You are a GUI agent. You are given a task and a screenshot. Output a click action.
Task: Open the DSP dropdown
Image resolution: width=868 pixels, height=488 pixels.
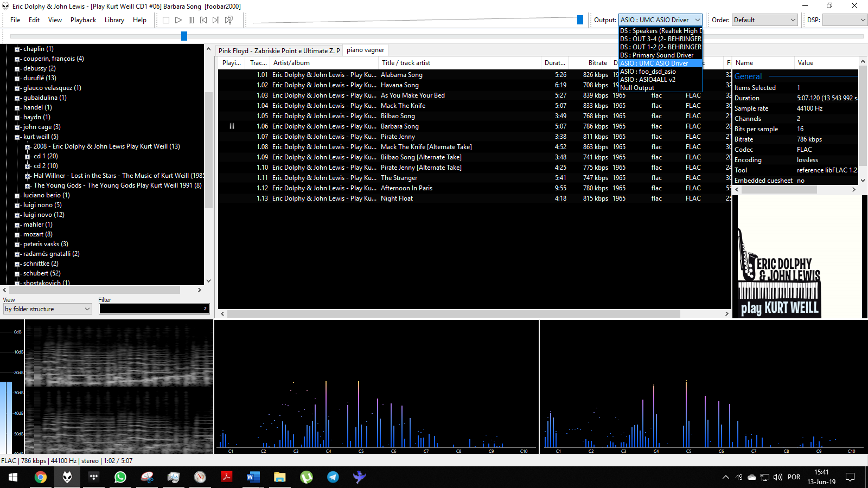845,20
